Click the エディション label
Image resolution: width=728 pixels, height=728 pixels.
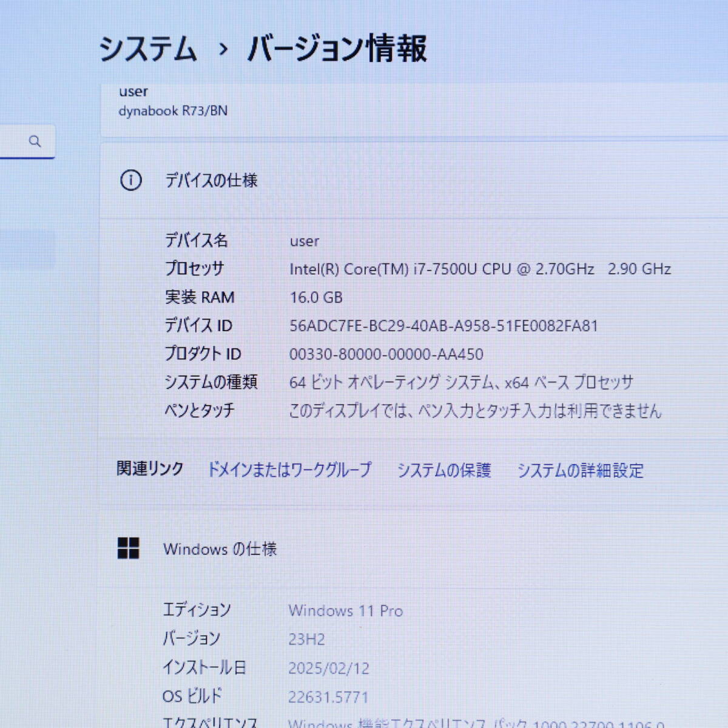tap(197, 610)
